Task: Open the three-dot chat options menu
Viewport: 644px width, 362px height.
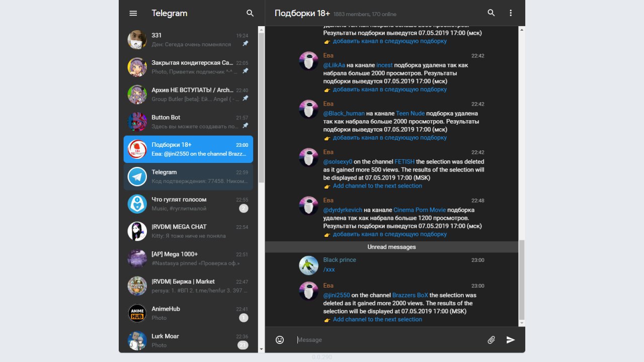Action: click(511, 13)
